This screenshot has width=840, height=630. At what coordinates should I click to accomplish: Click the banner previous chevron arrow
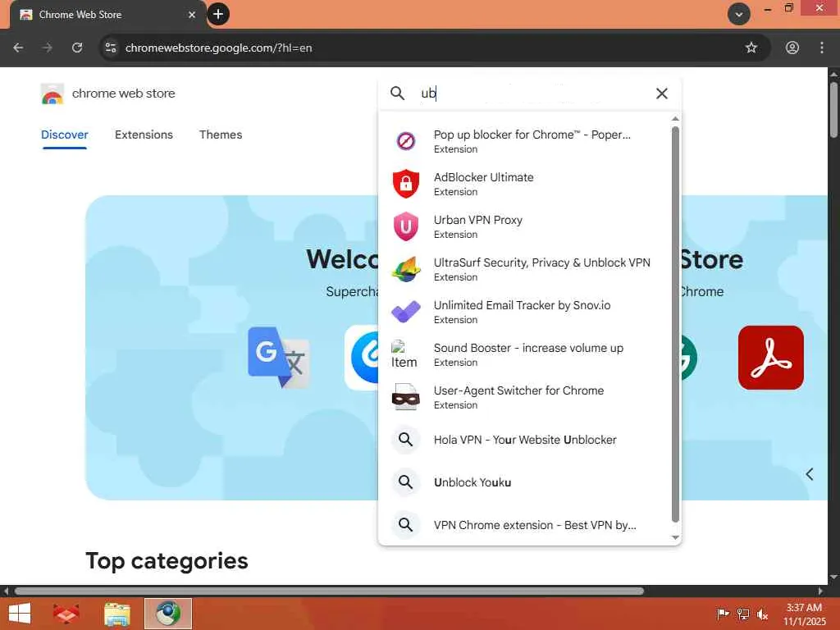(x=810, y=474)
